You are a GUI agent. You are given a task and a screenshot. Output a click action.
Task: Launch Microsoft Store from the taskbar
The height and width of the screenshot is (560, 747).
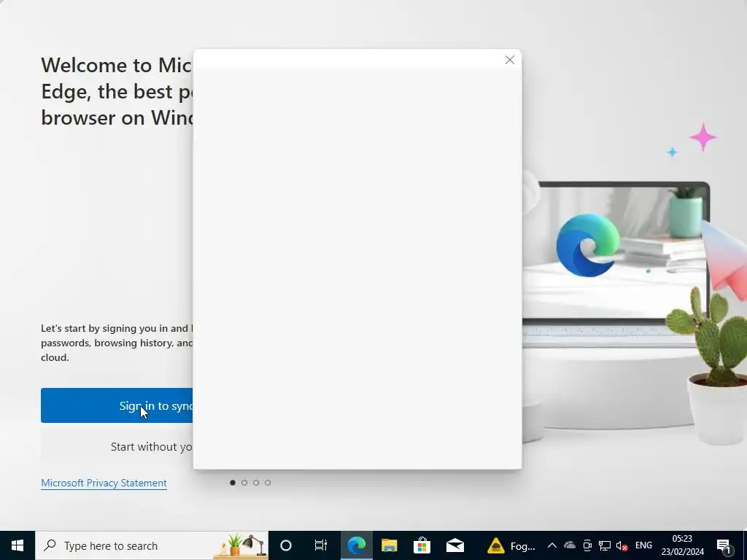click(x=422, y=545)
